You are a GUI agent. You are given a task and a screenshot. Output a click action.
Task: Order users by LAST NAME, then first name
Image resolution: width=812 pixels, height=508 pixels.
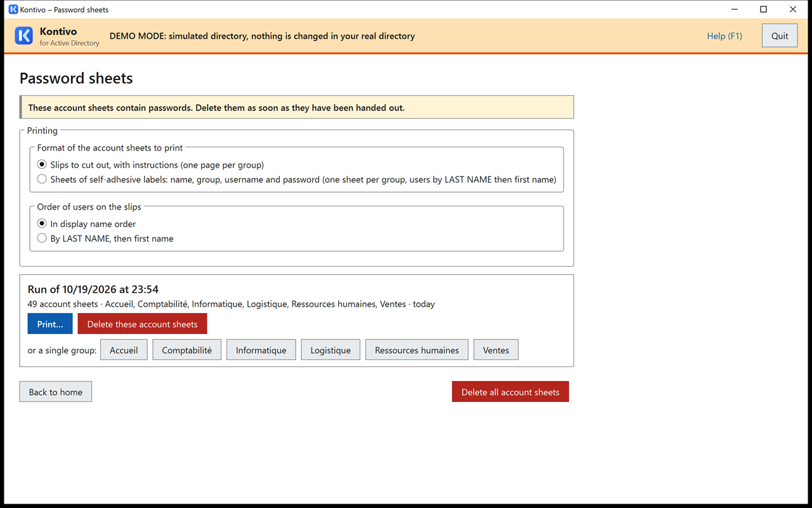[42, 238]
